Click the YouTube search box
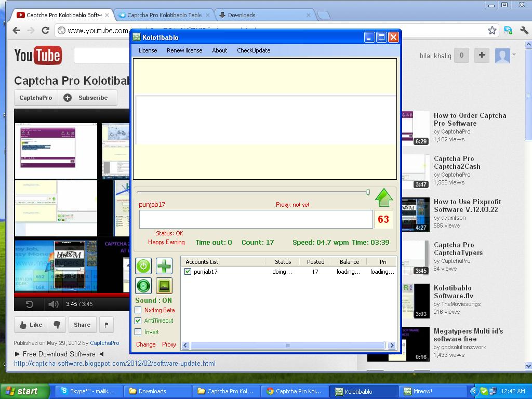Image resolution: width=532 pixels, height=399 pixels. 102,55
